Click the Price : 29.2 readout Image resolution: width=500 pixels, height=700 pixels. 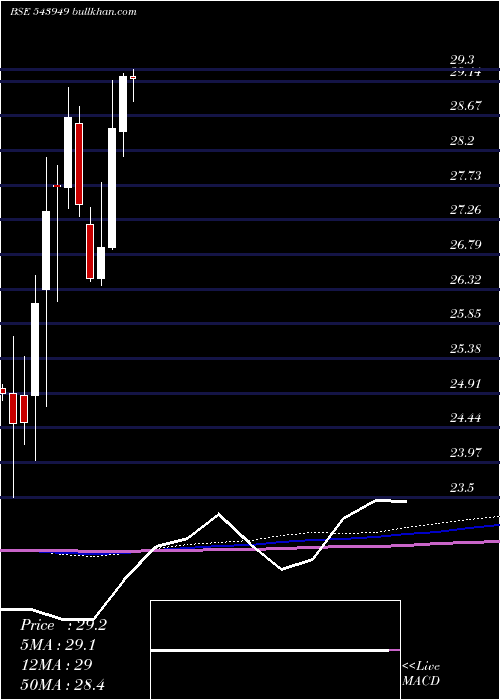point(63,625)
